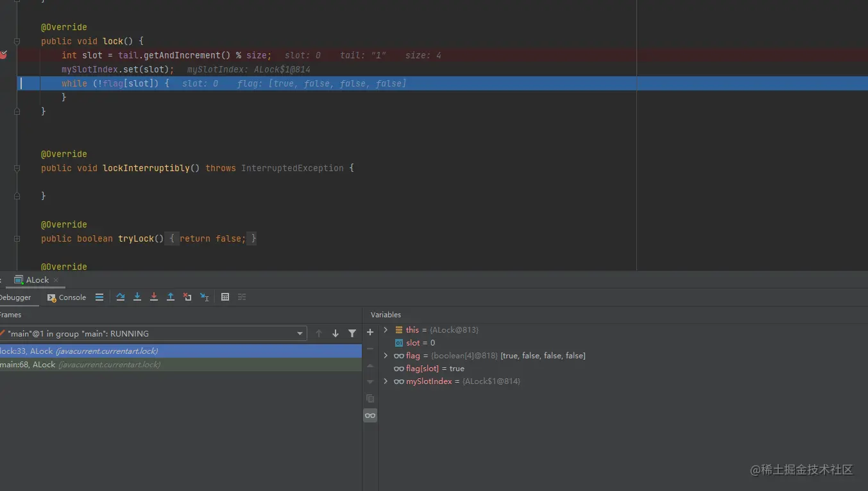Viewport: 868px width, 491px height.
Task: Click the inline 'tail: "1"' debug hint
Action: 363,55
